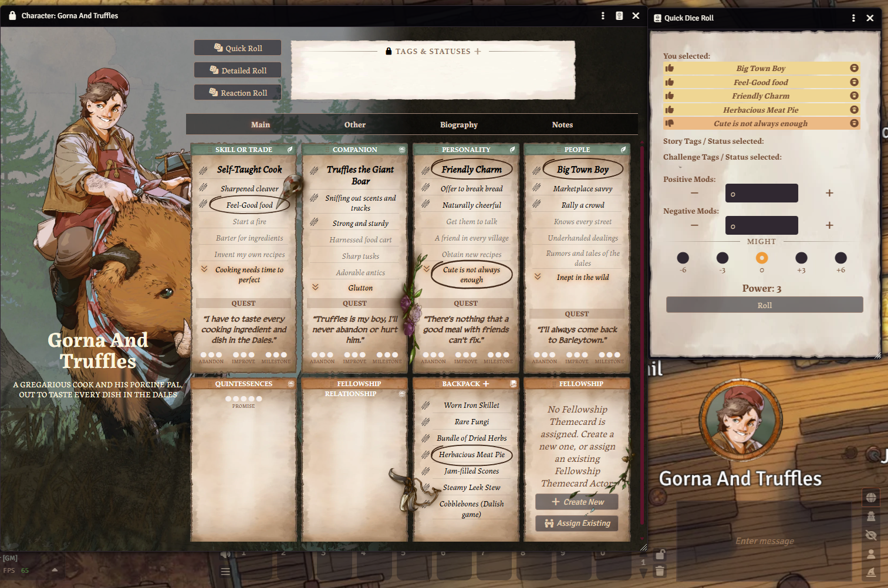Image resolution: width=888 pixels, height=588 pixels.
Task: Set Might to +6 radio option
Action: click(x=840, y=258)
